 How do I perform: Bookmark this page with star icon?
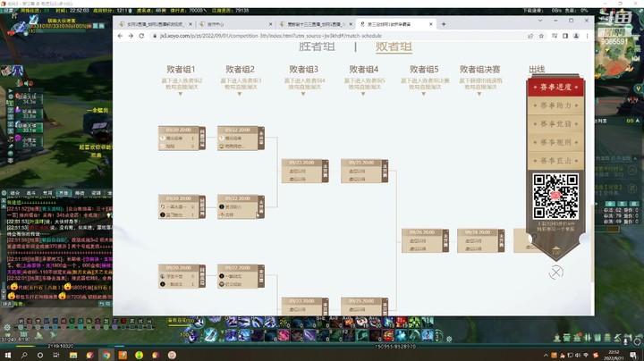tap(541, 36)
